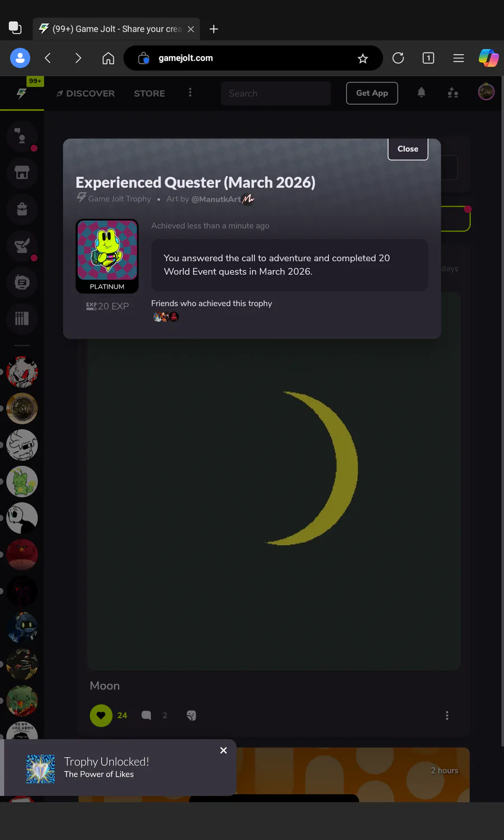Open Moon post options menu
This screenshot has width=504, height=840.
pyautogui.click(x=447, y=715)
